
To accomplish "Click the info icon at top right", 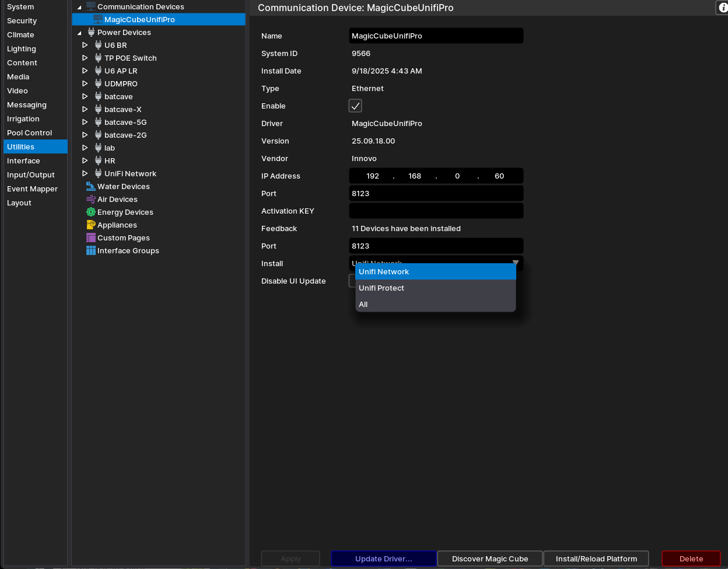I will point(722,8).
